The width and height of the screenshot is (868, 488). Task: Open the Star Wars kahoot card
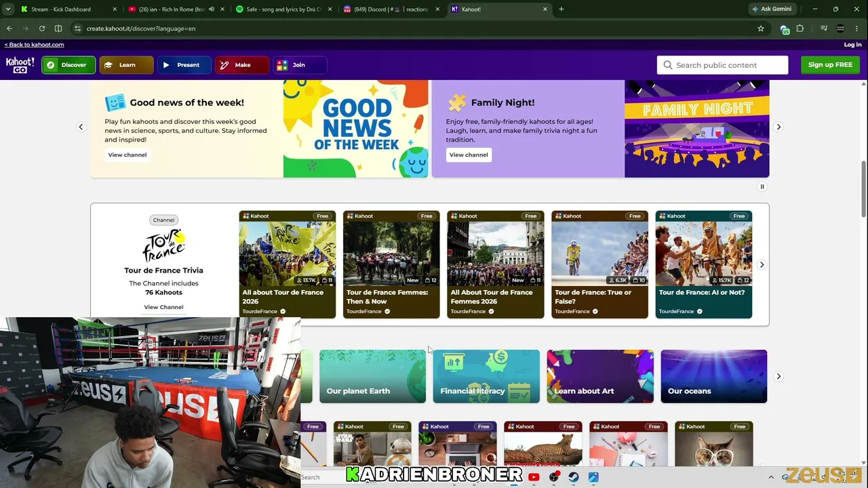coord(372,444)
